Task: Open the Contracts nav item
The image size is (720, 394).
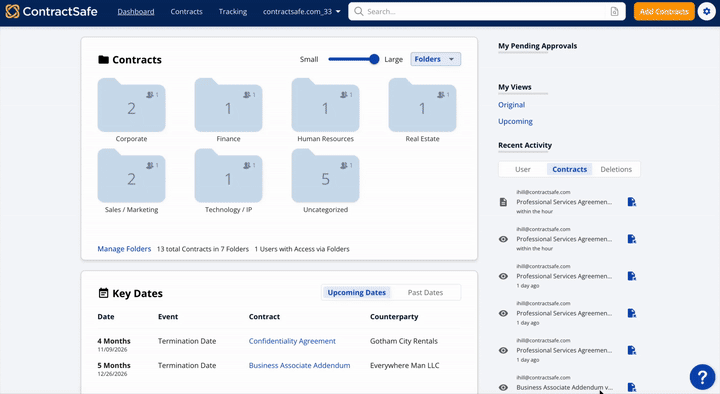Action: click(186, 11)
